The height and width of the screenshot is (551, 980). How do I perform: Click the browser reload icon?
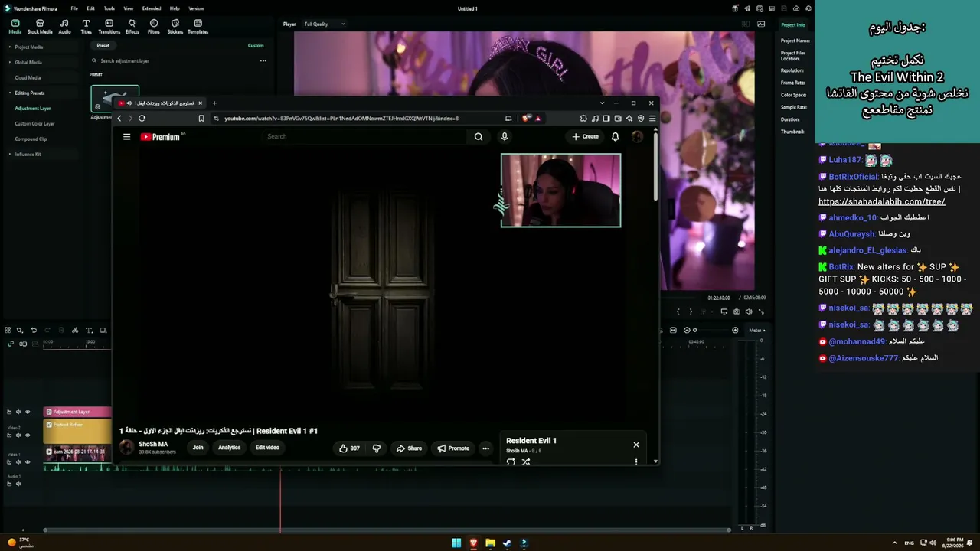142,118
